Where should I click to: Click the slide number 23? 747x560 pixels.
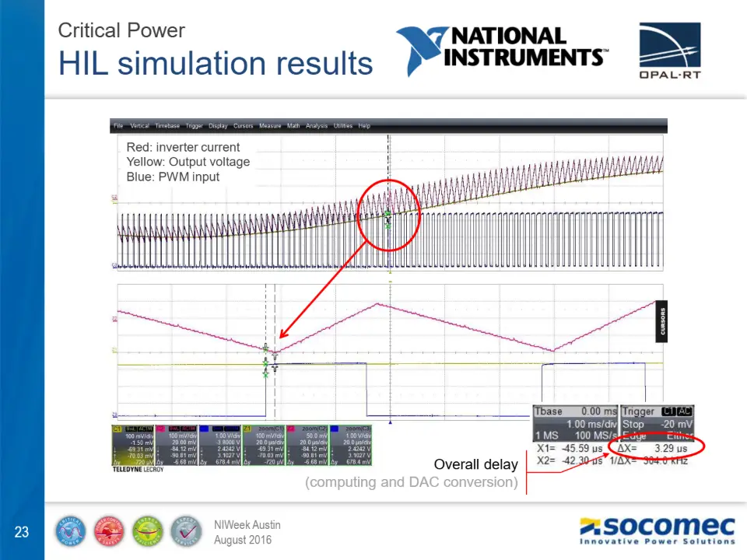pos(22,532)
